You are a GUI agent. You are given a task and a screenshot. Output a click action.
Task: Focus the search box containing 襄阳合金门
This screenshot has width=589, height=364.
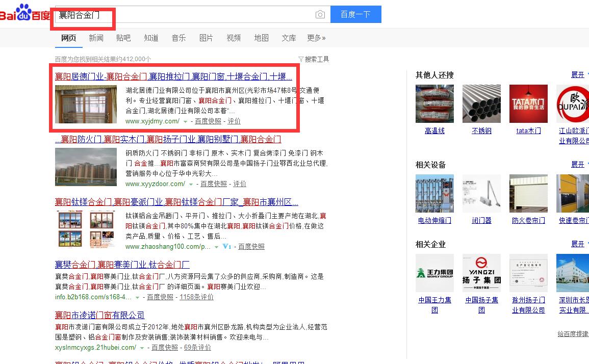[x=193, y=15]
